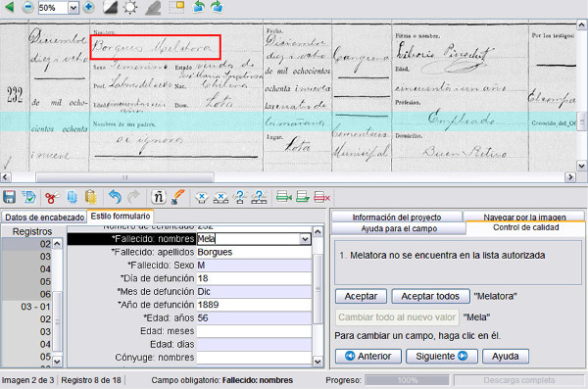Paste with the clipboard icon

[x=90, y=197]
